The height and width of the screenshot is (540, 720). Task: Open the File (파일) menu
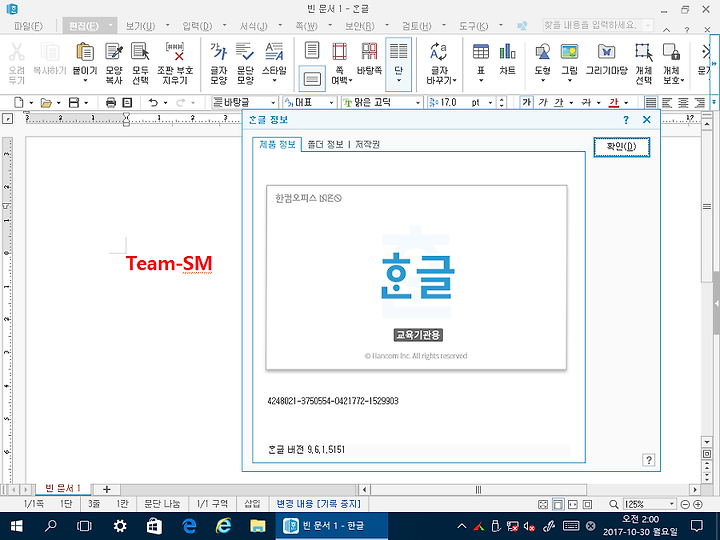pos(28,26)
